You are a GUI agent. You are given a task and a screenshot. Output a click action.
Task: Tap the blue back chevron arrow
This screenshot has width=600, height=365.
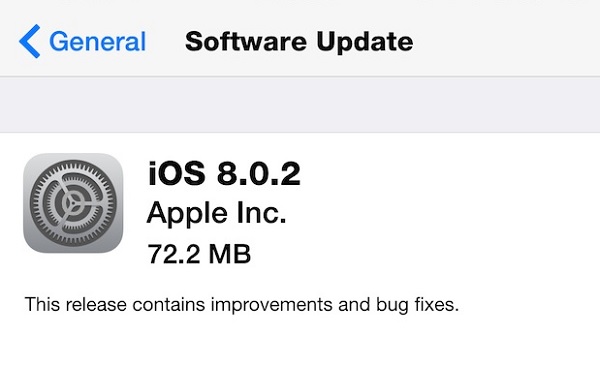click(x=29, y=41)
